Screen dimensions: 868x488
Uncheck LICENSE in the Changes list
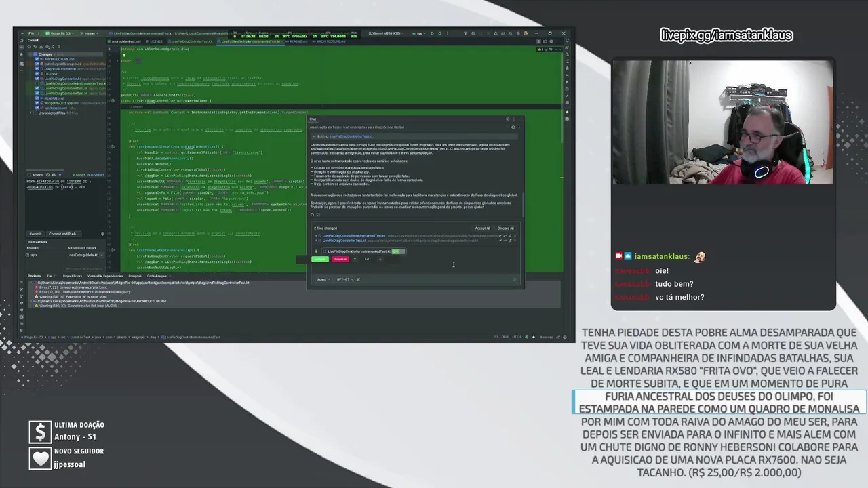click(37, 74)
